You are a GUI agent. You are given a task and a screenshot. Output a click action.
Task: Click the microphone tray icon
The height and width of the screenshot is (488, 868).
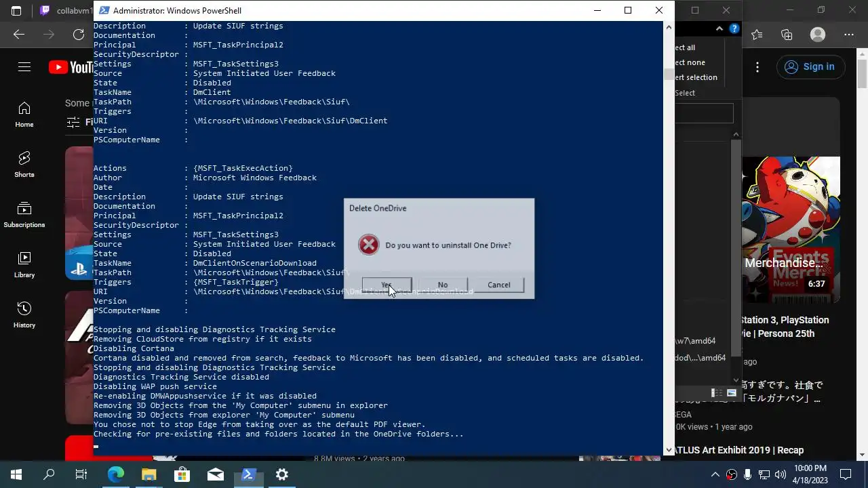pyautogui.click(x=748, y=474)
